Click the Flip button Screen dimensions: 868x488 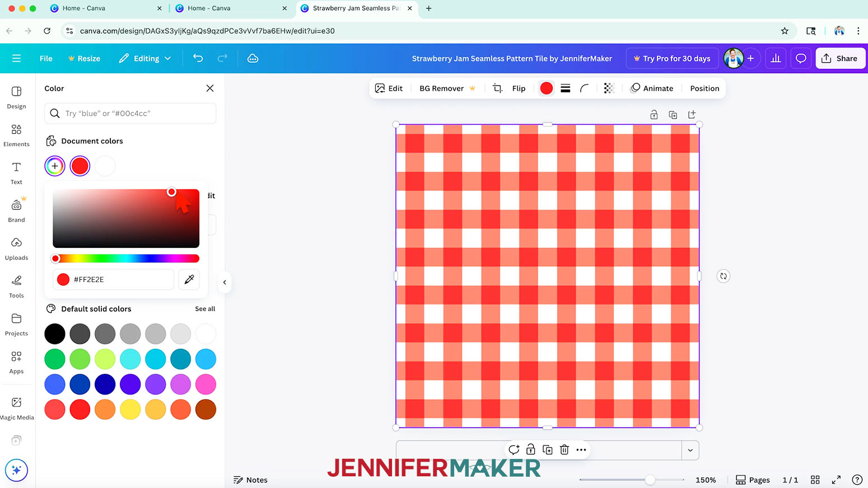pos(519,88)
